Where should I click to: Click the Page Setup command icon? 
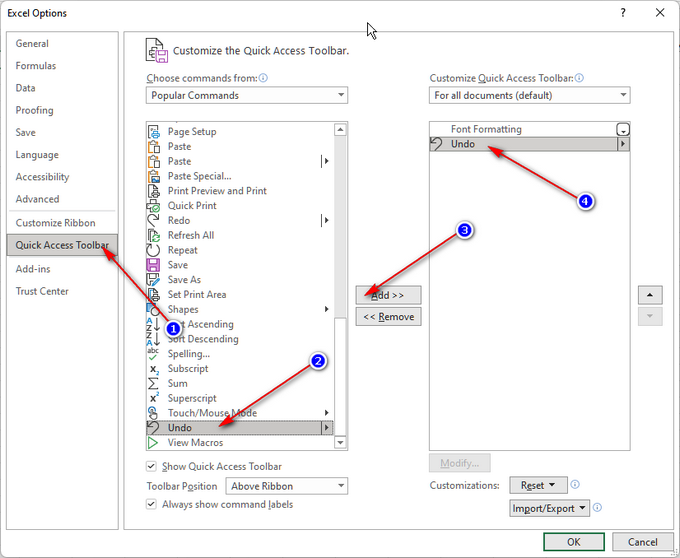coord(154,131)
